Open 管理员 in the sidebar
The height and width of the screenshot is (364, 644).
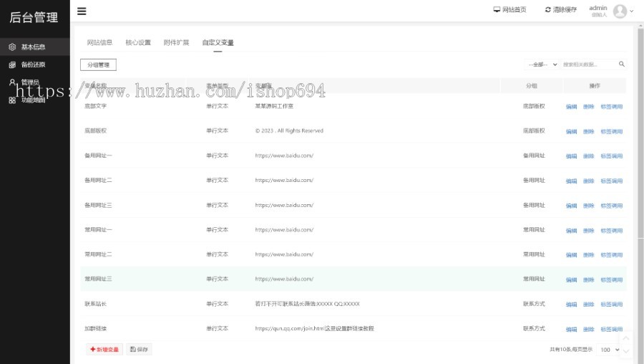pyautogui.click(x=35, y=82)
